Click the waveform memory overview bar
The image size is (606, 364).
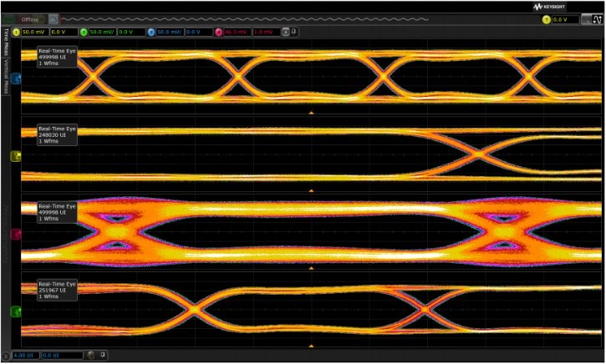[x=245, y=19]
